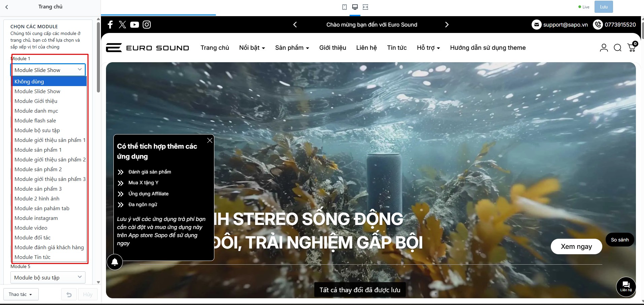Pick Module video option
The height and width of the screenshot is (305, 644).
49,228
